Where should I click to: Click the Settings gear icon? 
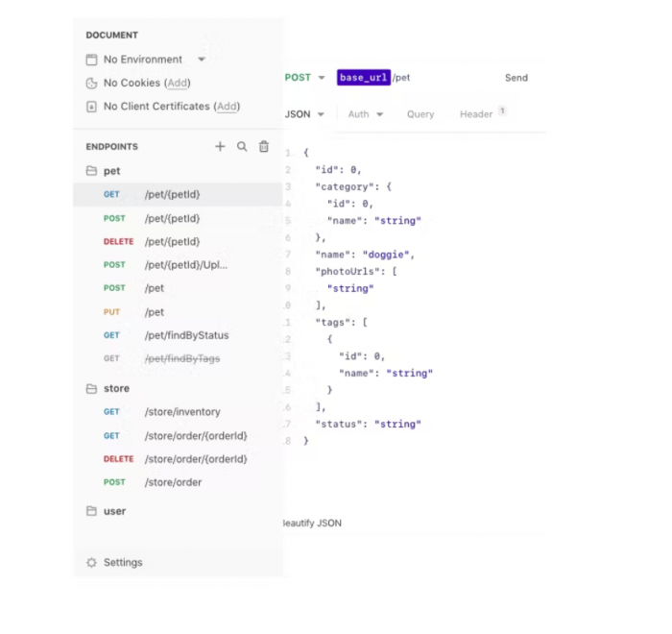91,562
